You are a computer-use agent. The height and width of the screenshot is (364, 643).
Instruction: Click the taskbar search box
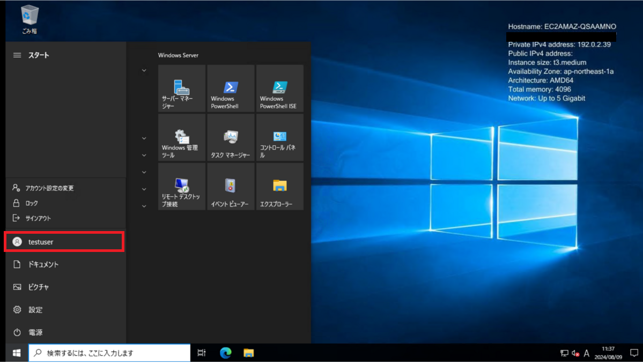tap(109, 353)
